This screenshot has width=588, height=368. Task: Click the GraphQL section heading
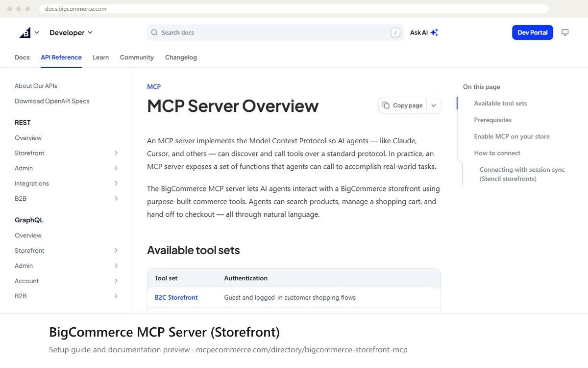[x=29, y=220]
